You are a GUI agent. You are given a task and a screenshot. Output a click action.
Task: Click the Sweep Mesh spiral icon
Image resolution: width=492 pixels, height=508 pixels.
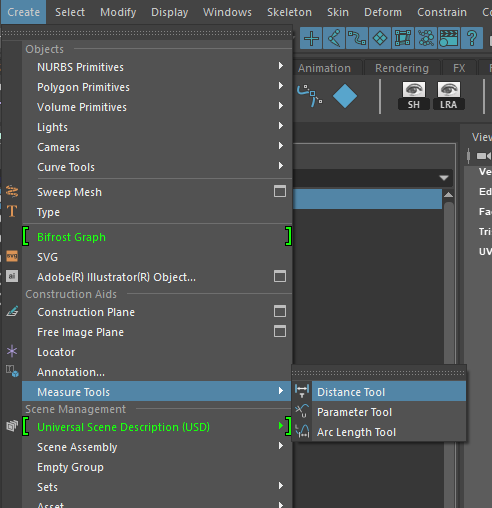point(12,192)
